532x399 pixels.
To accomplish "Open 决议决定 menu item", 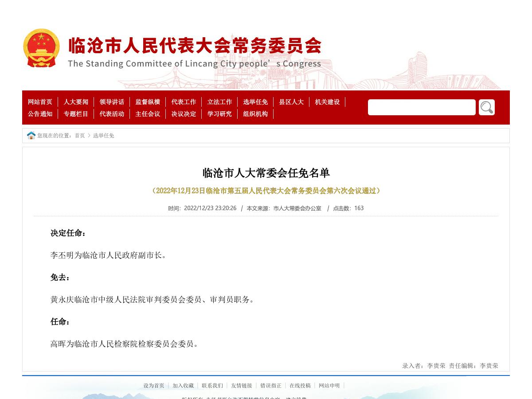I will [184, 114].
